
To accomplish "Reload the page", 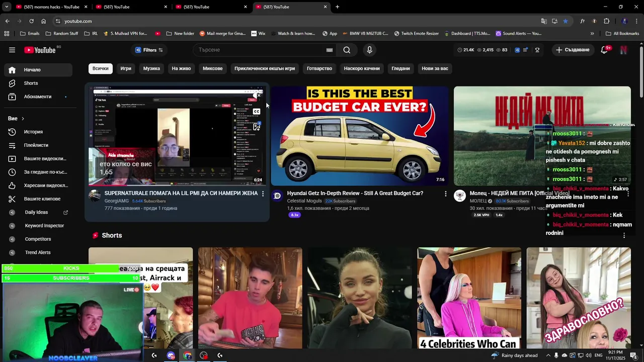I will click(31, 21).
